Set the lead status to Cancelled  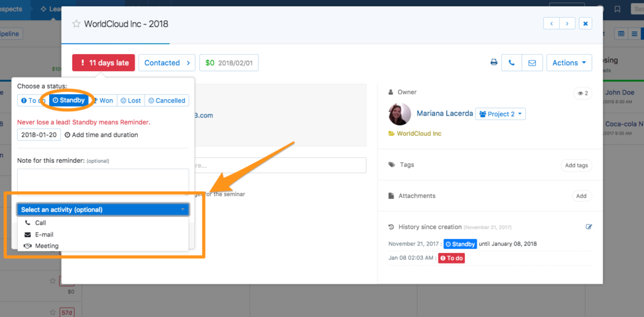pyautogui.click(x=167, y=100)
